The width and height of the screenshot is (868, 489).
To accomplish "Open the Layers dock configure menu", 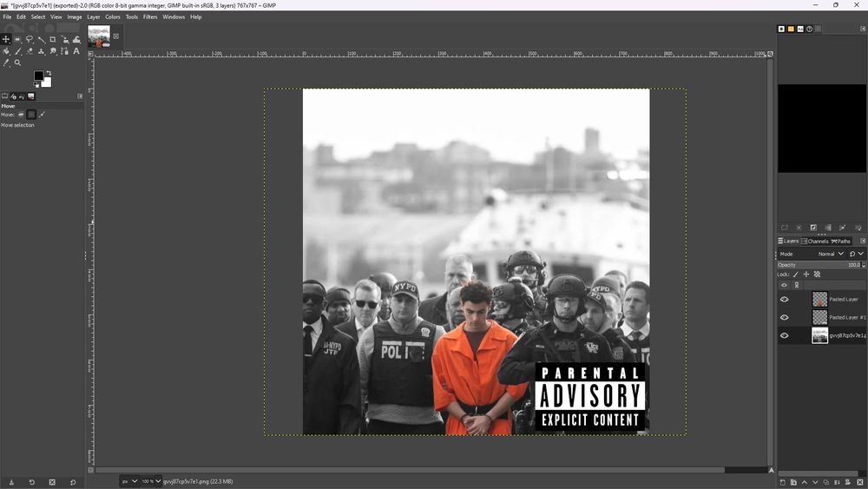I will [863, 241].
